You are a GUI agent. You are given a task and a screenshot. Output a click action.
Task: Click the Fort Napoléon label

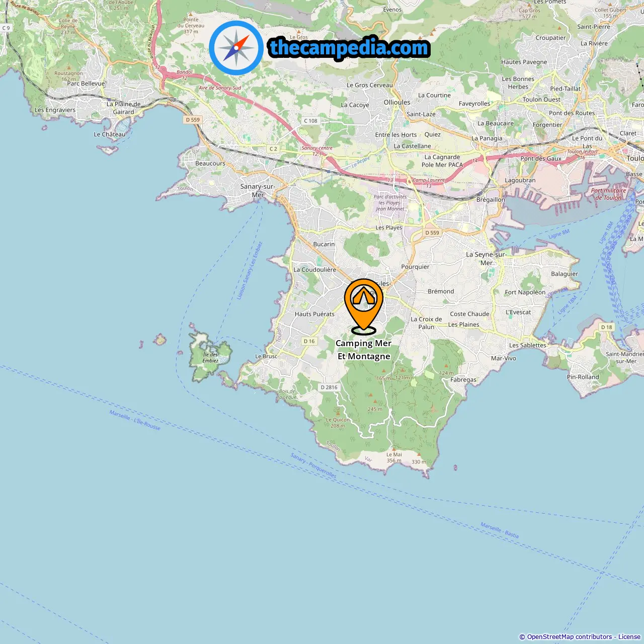[x=525, y=292]
